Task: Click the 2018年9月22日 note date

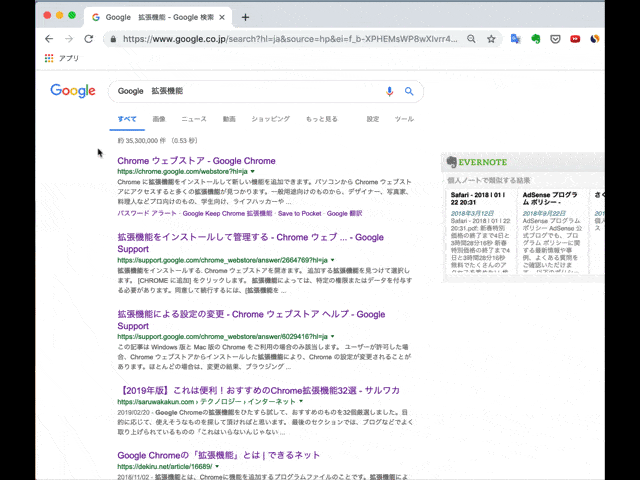Action: click(544, 213)
